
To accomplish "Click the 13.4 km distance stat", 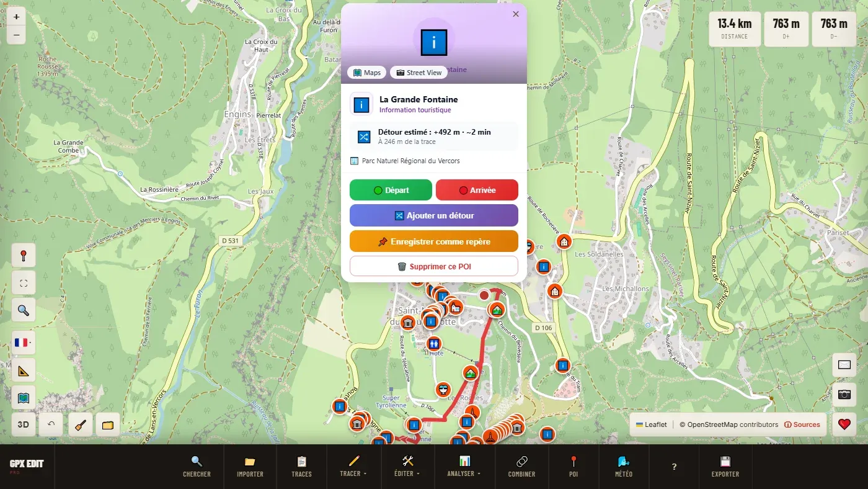I will click(x=735, y=29).
